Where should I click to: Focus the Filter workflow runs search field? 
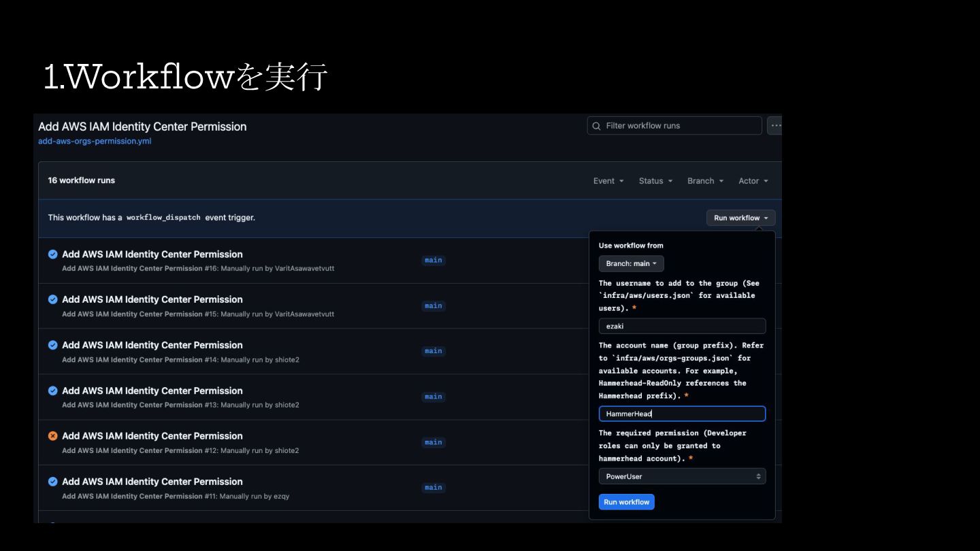tap(674, 126)
